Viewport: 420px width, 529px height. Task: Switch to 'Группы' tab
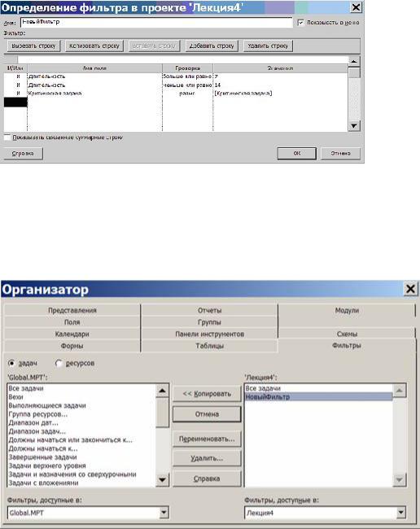click(209, 322)
